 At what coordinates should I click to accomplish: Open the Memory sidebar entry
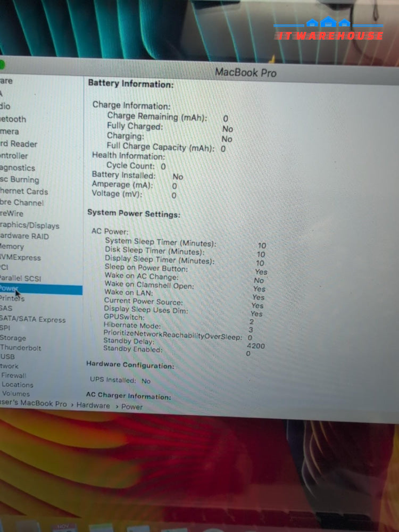pyautogui.click(x=12, y=247)
